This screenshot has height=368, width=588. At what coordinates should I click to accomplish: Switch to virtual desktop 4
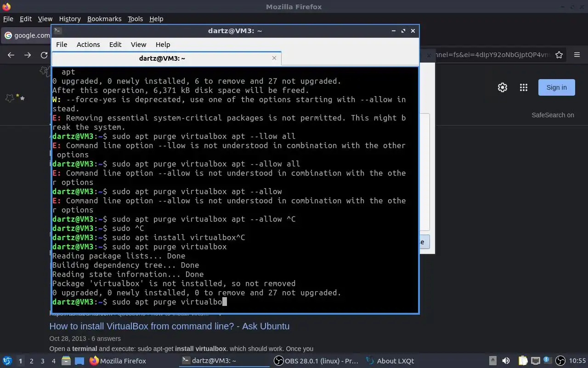coord(54,361)
